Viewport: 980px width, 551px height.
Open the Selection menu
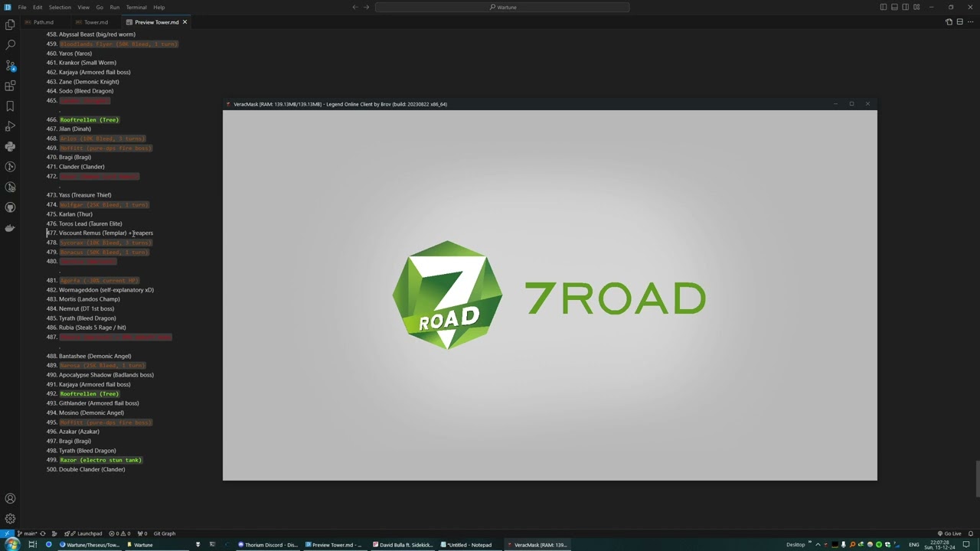pyautogui.click(x=60, y=7)
